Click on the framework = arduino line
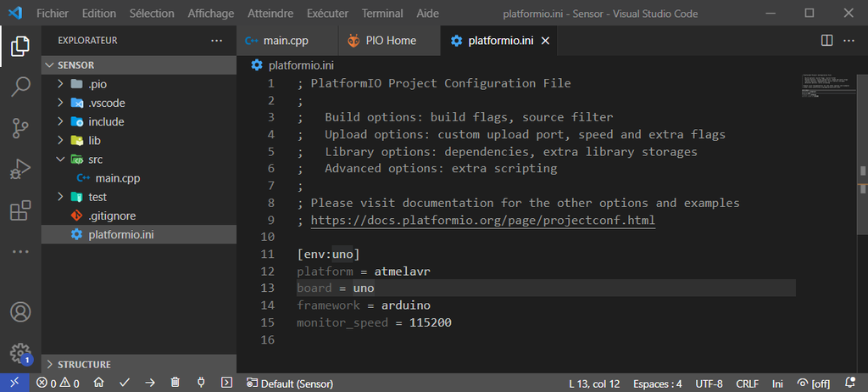This screenshot has height=392, width=868. pos(364,305)
